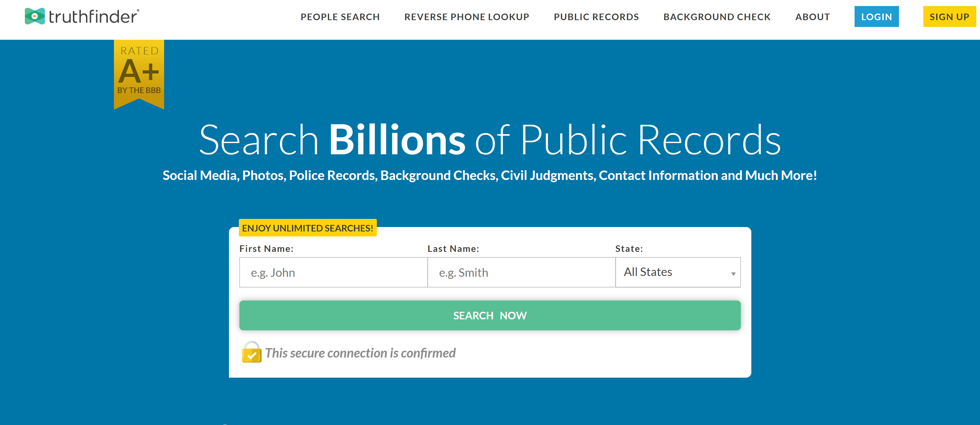Click the blue Login button
This screenshot has height=425, width=980.
click(877, 16)
